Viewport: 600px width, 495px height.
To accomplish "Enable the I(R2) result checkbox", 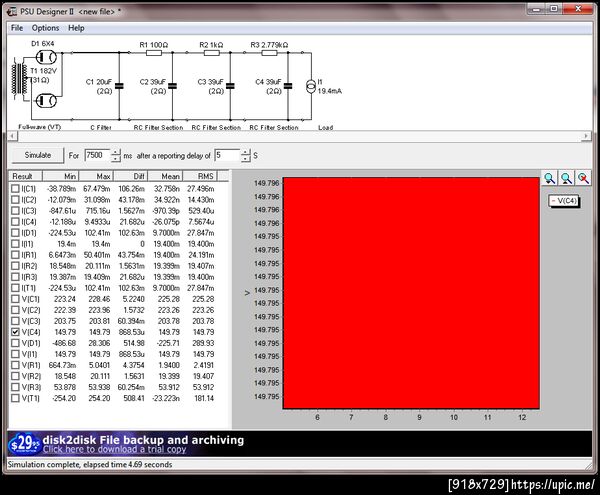I will (x=15, y=266).
